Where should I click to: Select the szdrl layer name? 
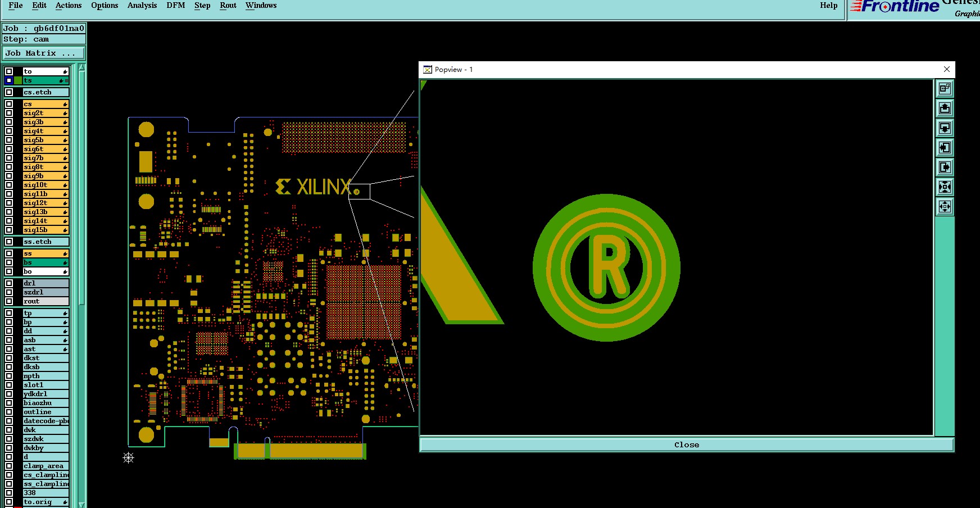click(x=46, y=292)
